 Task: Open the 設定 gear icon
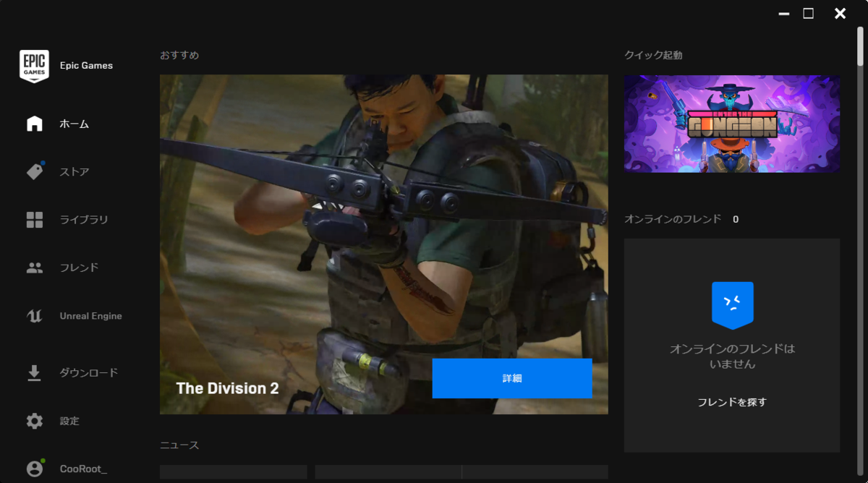point(34,421)
